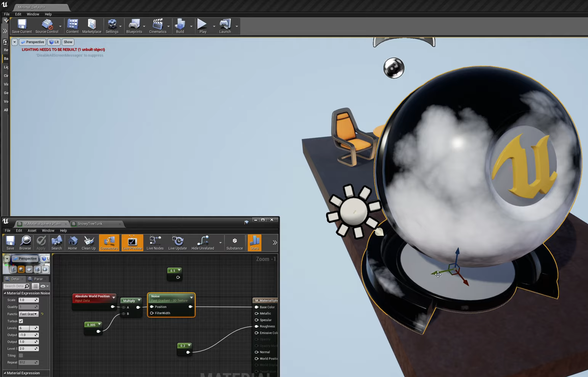The height and width of the screenshot is (377, 588).
Task: Open Hide Unrelated options dropdown arrow
Action: (220, 243)
